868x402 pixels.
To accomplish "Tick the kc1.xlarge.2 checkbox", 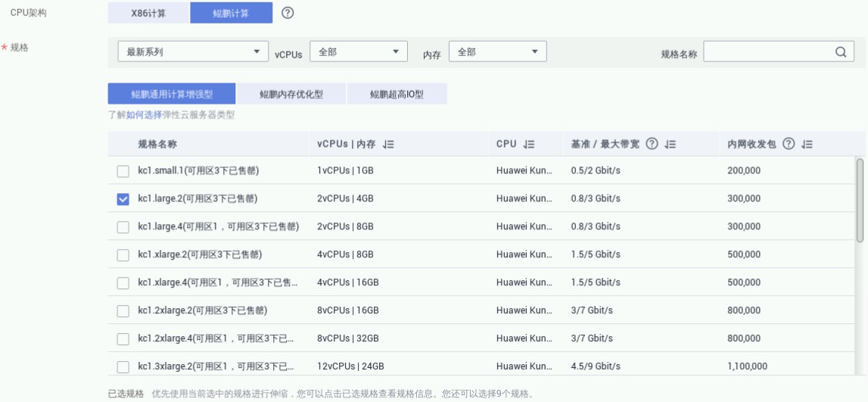I will [x=123, y=255].
